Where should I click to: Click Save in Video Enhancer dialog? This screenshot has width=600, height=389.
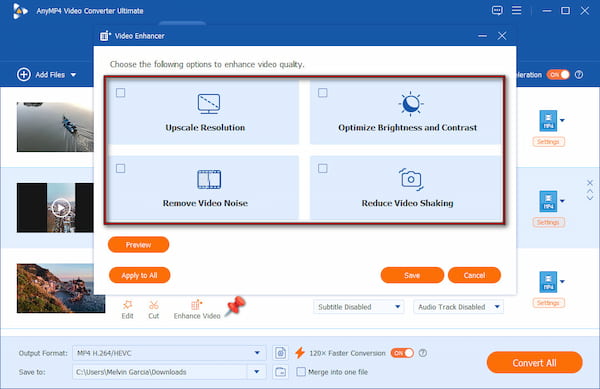[x=412, y=275]
